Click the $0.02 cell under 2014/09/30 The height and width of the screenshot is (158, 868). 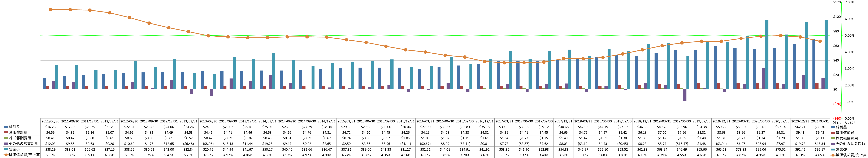[307, 144]
